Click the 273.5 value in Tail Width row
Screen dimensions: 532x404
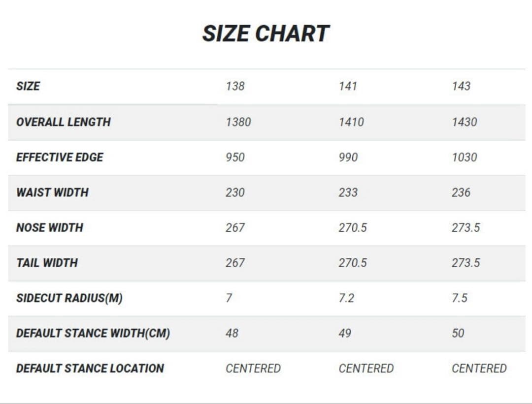(x=465, y=263)
